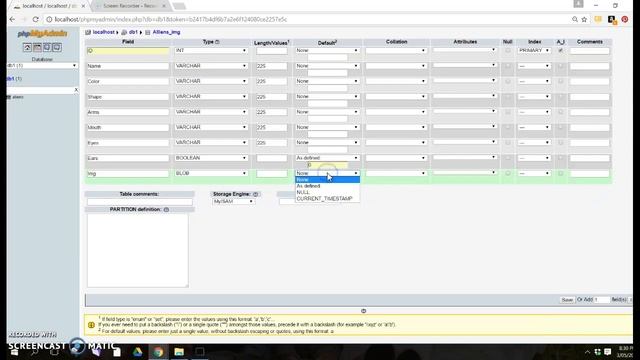Viewport: 640px width, 360px height.
Task: Toggle Null checkbox for Eyes field
Action: [x=508, y=142]
